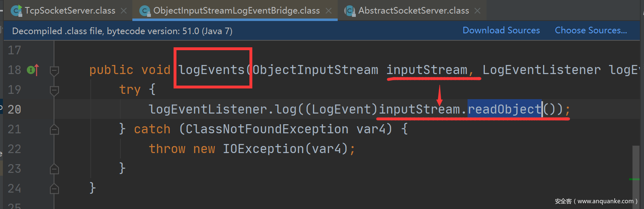Collapse the logEvents method at line 18
The width and height of the screenshot is (644, 209).
click(x=54, y=70)
